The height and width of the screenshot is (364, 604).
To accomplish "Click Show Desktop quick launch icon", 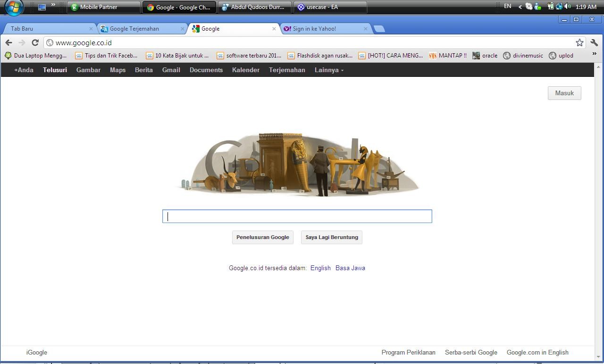I will pyautogui.click(x=42, y=7).
